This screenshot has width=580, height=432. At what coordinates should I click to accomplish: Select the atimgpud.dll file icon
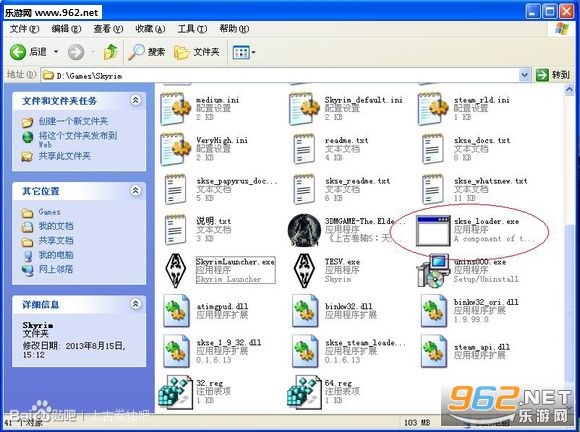click(x=176, y=311)
